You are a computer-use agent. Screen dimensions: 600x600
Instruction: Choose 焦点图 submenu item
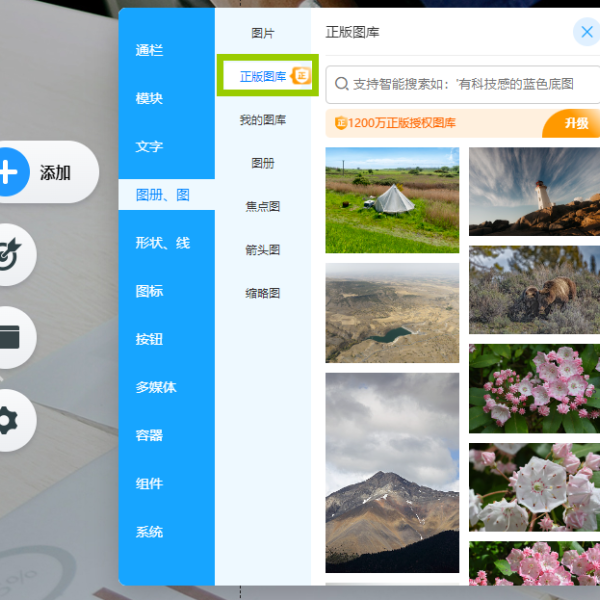click(x=263, y=207)
